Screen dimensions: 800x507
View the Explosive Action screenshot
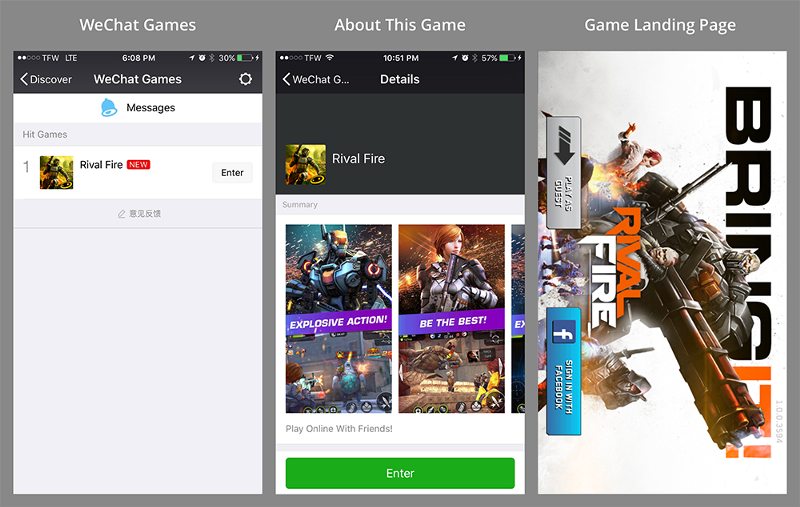pos(339,318)
